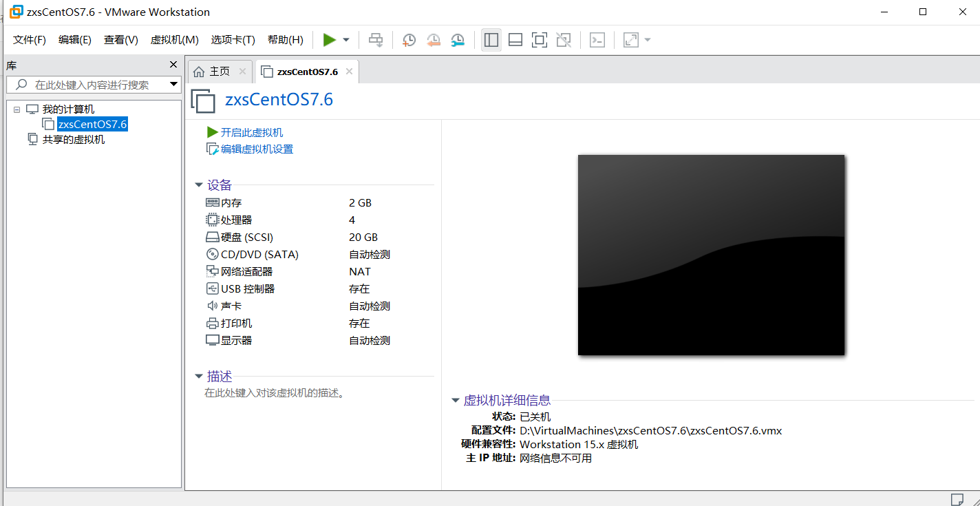Revert the VM to its previous snapshot

(x=434, y=40)
